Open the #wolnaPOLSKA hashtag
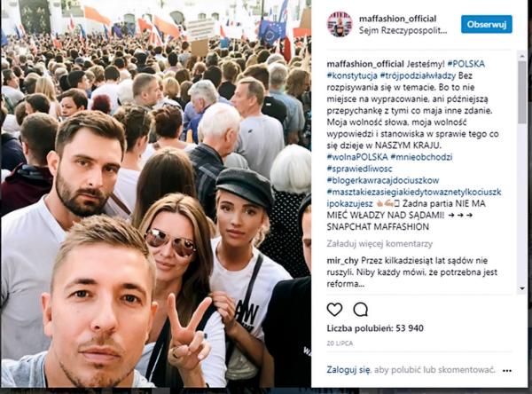Viewport: 532px width, 394px height. coord(357,157)
